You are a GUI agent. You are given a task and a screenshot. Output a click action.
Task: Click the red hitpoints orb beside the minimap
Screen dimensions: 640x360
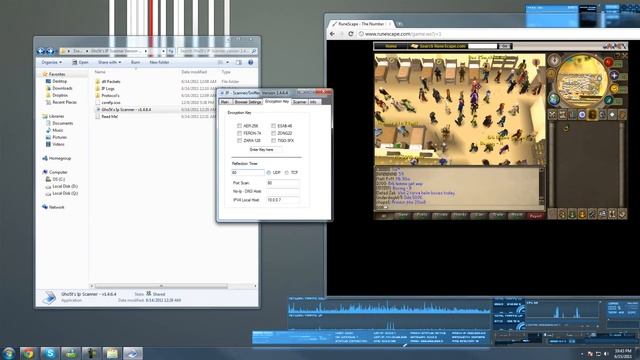[x=609, y=62]
